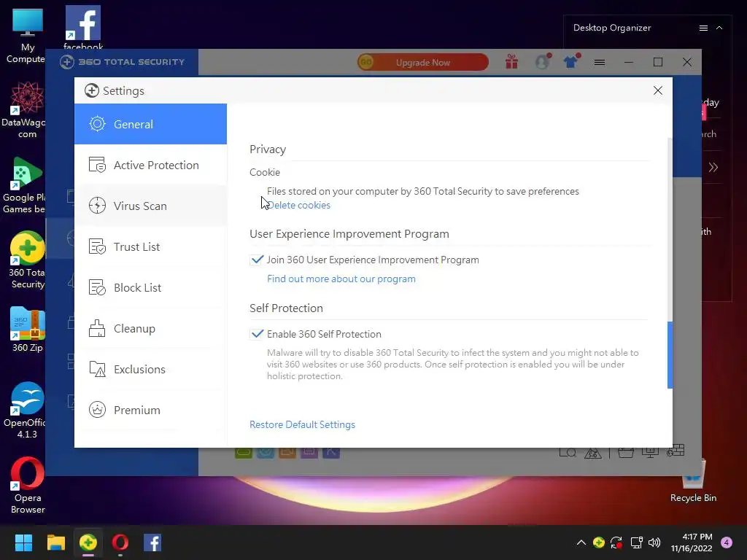Click the Exclusions folder warning icon

coord(97,370)
